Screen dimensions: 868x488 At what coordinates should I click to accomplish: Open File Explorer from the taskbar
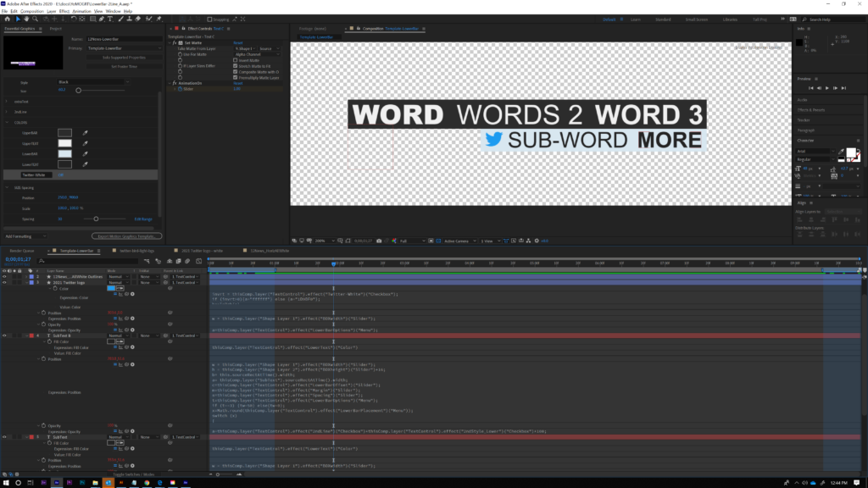95,482
